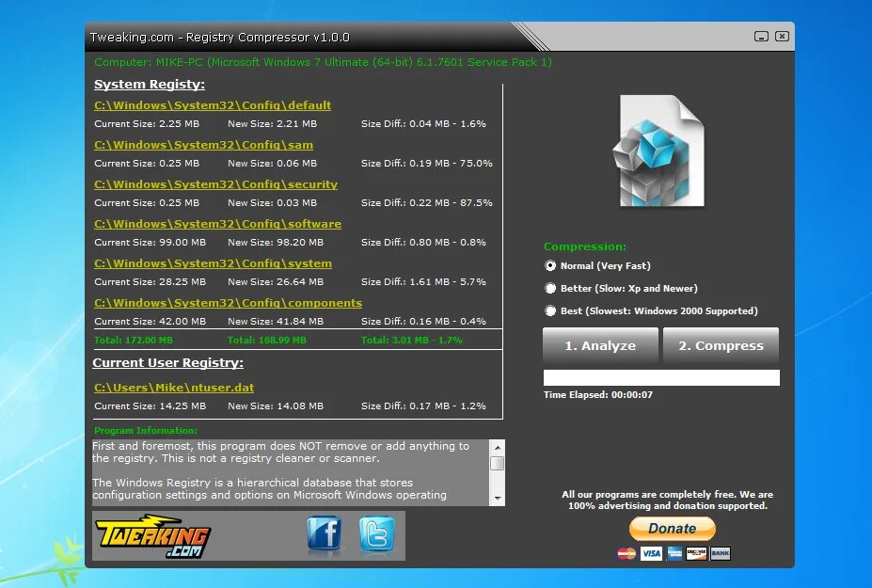Screen dimensions: 872x588
Task: Open the Config\software registry path link
Action: click(217, 224)
